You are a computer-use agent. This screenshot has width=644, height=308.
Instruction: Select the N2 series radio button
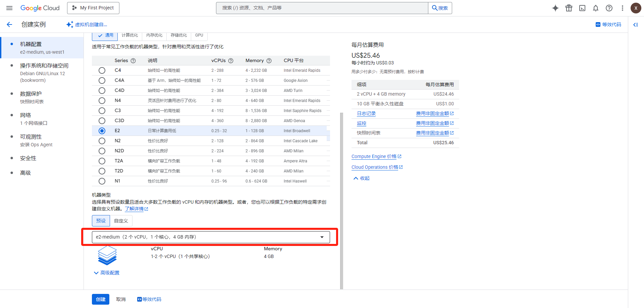click(x=102, y=141)
